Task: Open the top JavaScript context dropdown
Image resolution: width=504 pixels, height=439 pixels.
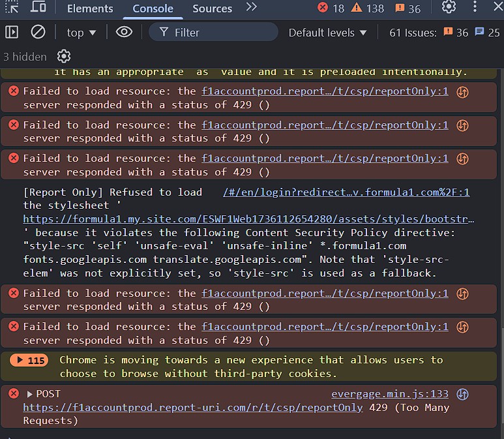Action: point(82,33)
